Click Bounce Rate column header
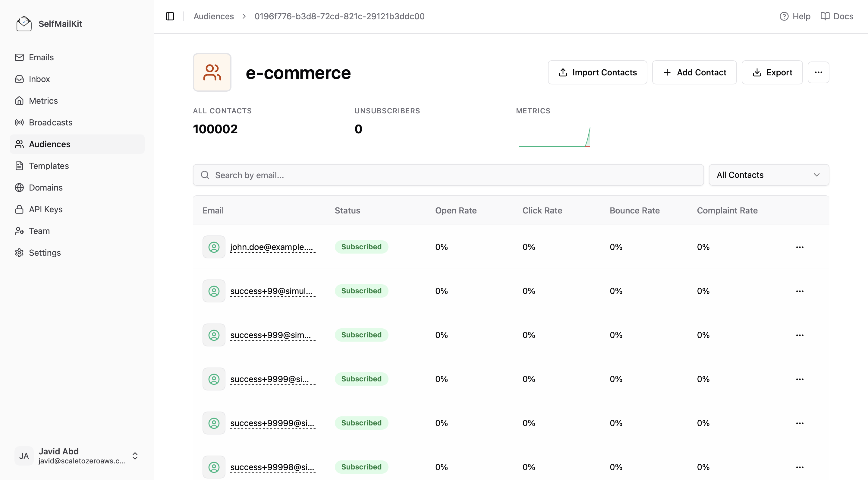Viewport: 868px width, 480px height. pos(634,211)
